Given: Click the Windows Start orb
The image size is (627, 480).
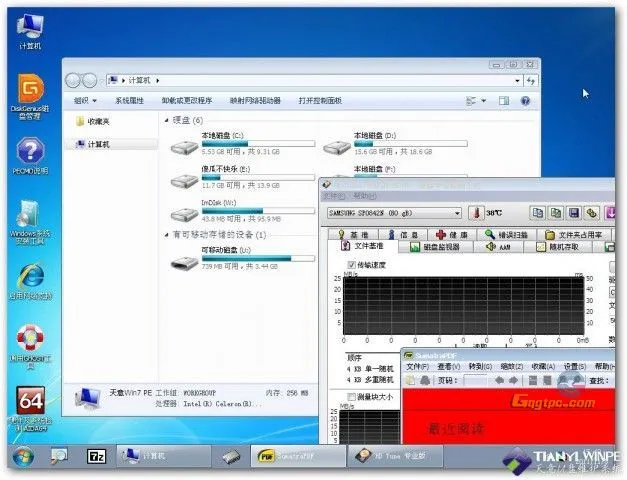Looking at the screenshot, I should (23, 456).
